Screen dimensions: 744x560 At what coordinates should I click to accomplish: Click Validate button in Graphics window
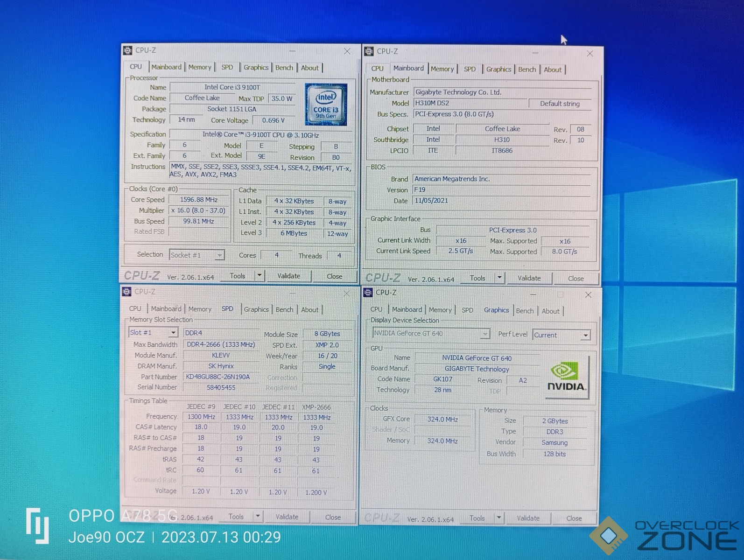coord(528,518)
